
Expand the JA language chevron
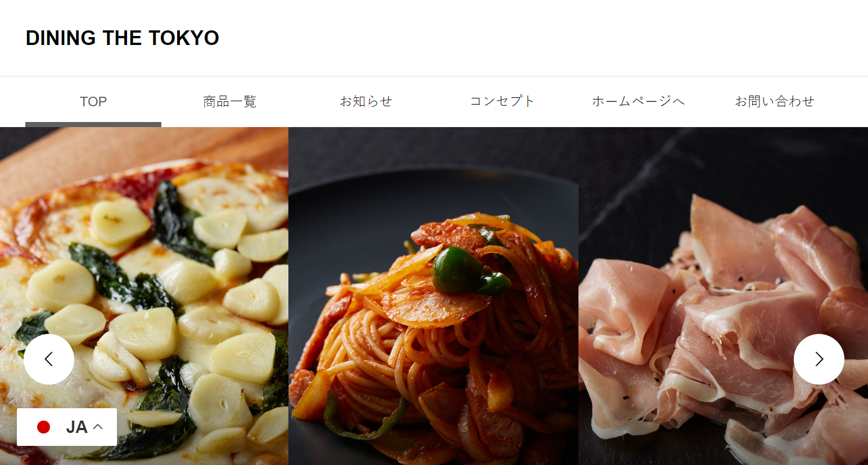[98, 427]
